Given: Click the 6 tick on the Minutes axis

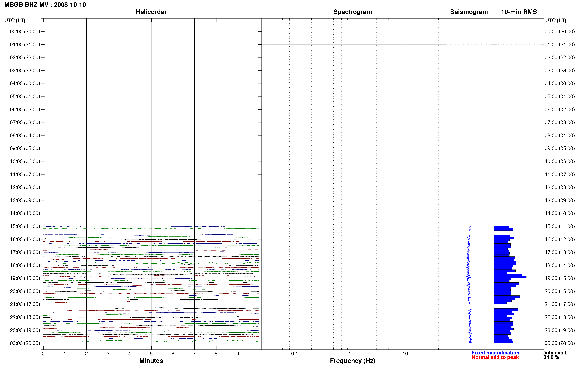Looking at the screenshot, I should click(x=173, y=354).
